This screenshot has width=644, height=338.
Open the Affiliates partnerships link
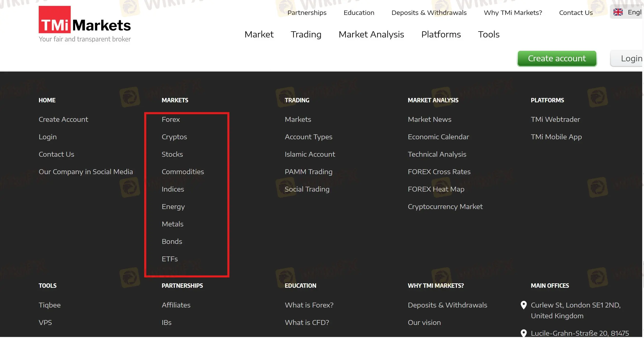[176, 305]
